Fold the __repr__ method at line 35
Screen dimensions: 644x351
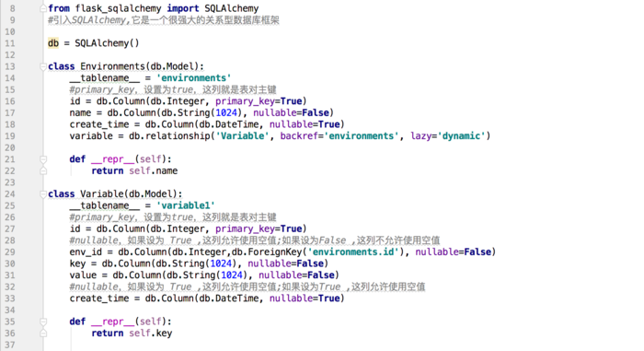pyautogui.click(x=43, y=322)
